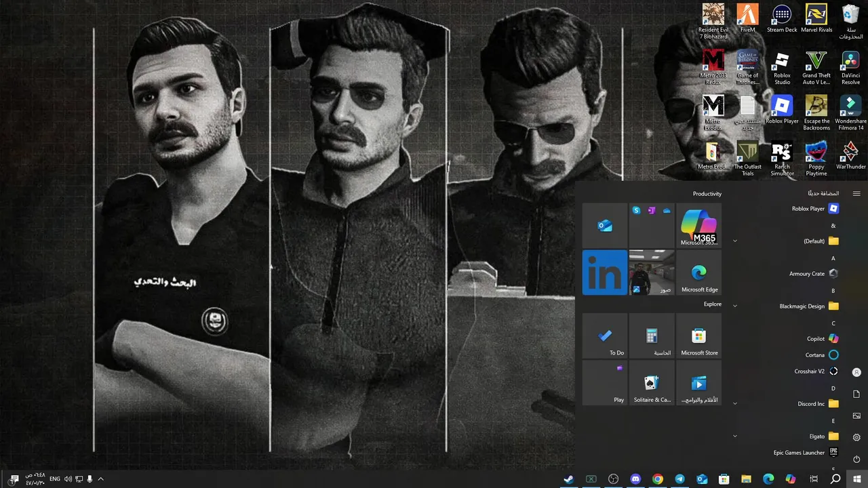This screenshot has width=868, height=488.
Task: Open Steam from the taskbar
Action: (569, 479)
